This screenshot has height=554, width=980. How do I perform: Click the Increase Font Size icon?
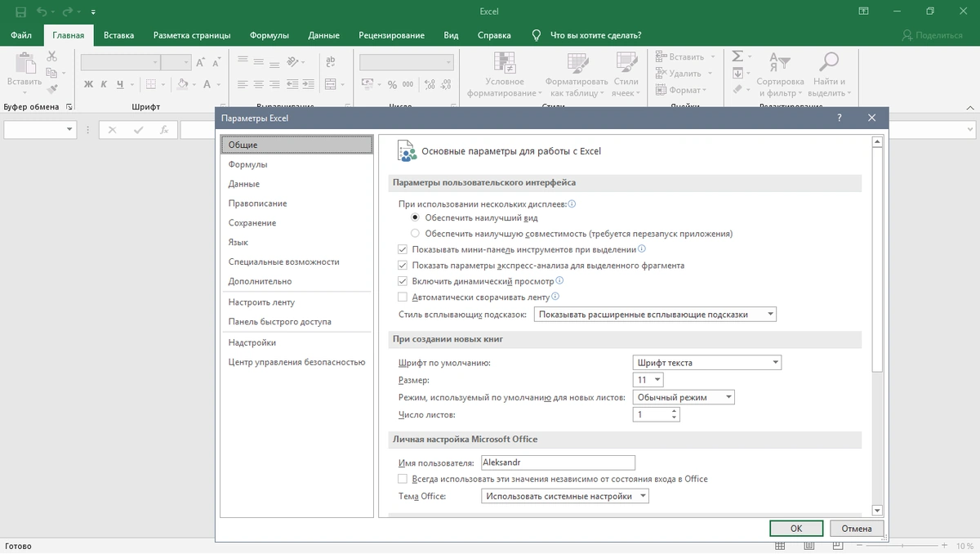click(x=201, y=62)
